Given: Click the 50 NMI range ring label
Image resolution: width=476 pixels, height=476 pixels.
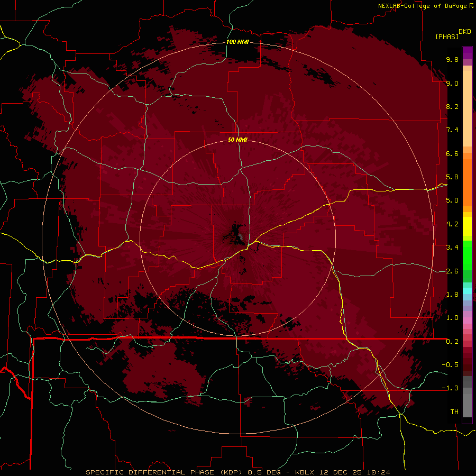Looking at the screenshot, I should pos(237,140).
